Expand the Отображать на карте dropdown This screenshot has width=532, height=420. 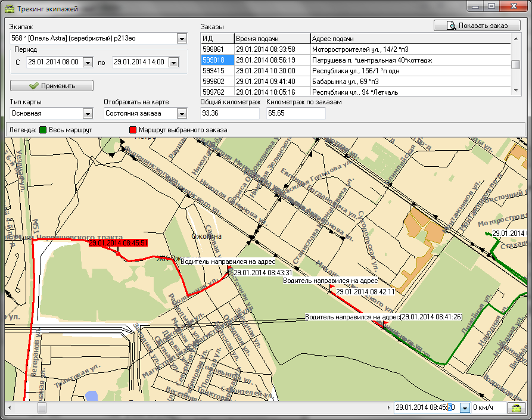[x=182, y=113]
